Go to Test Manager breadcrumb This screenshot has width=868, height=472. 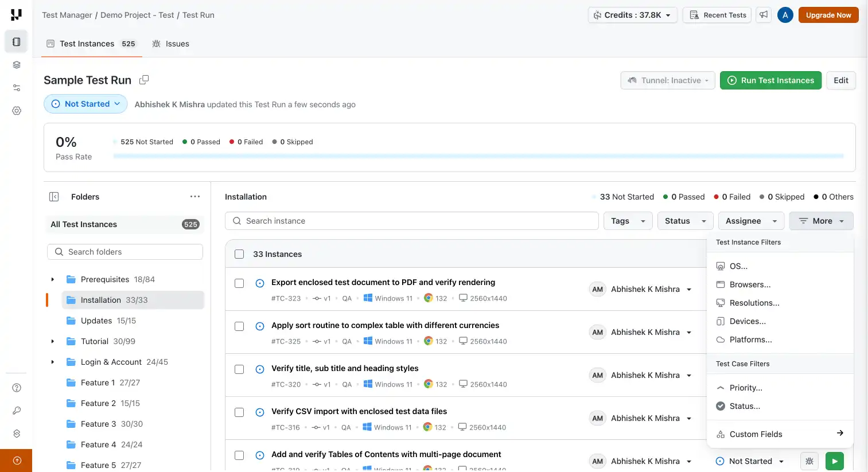(67, 15)
